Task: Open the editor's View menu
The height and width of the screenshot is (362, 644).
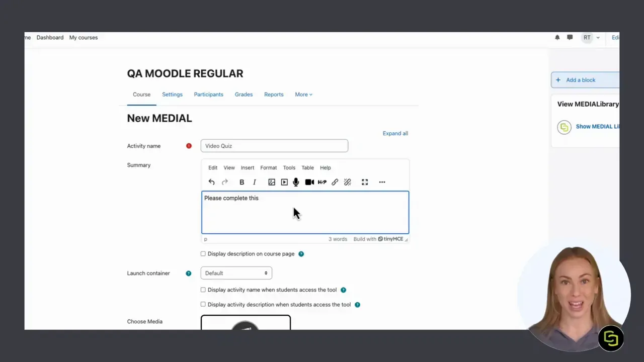Action: tap(229, 168)
